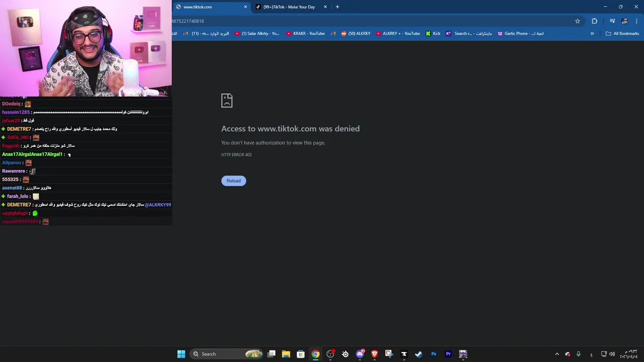Image resolution: width=644 pixels, height=362 pixels.
Task: Bookmark this page with the star icon
Action: point(578,21)
